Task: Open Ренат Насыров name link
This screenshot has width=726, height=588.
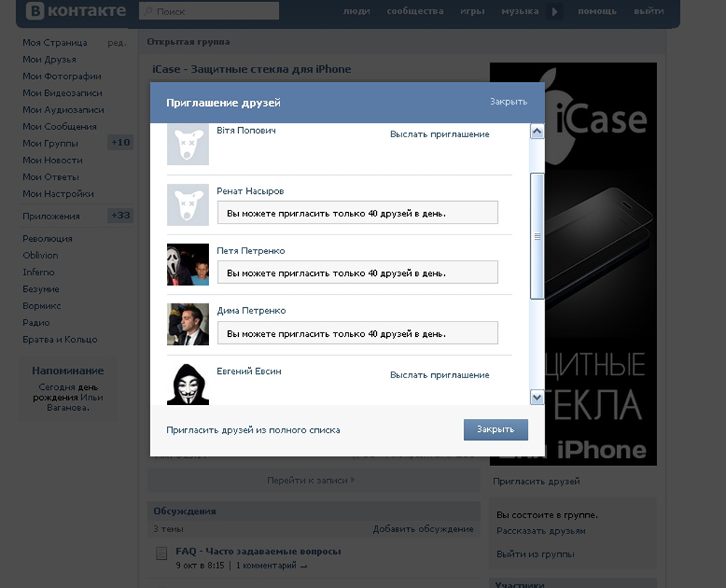Action: [250, 191]
